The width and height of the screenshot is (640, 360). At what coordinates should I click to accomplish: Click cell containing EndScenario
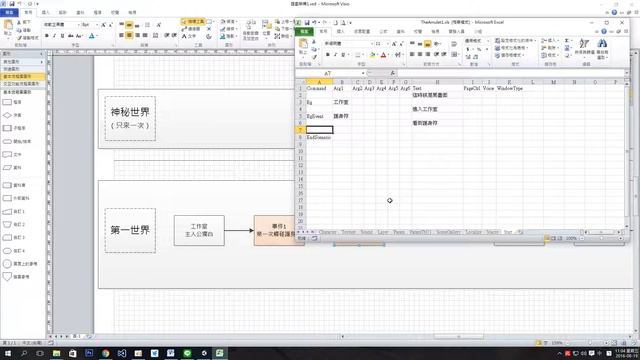tap(319, 138)
